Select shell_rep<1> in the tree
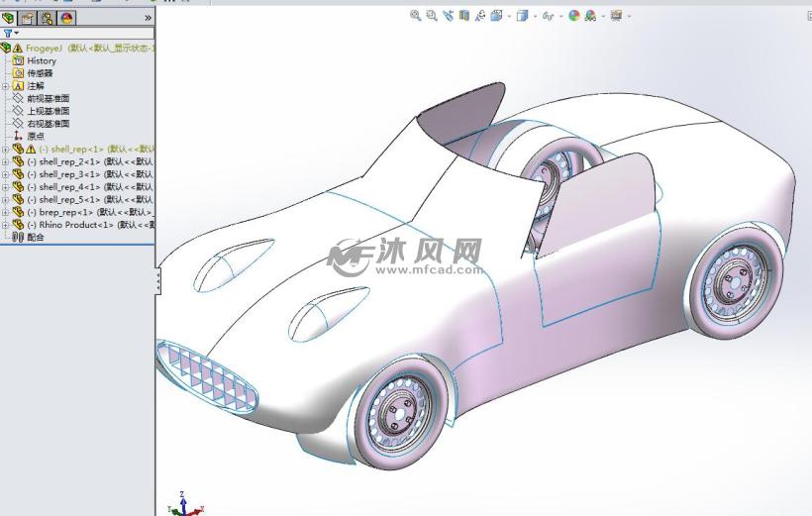 (x=96, y=150)
